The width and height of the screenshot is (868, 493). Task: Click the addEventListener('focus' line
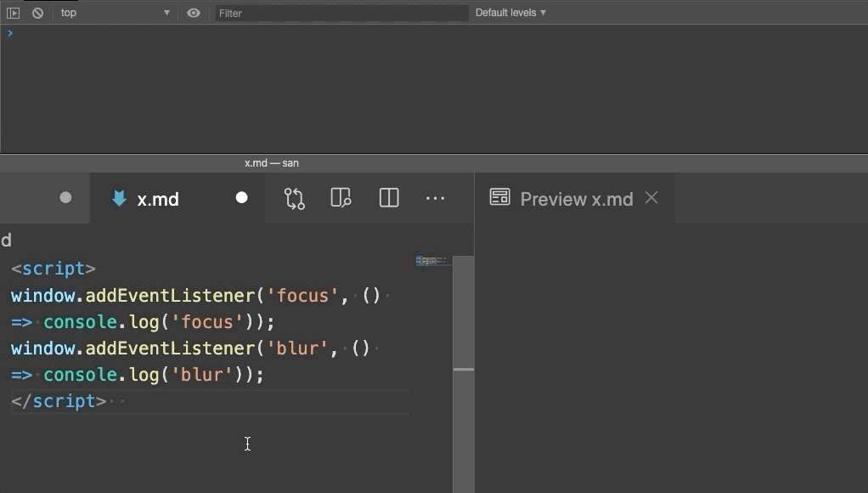click(195, 295)
